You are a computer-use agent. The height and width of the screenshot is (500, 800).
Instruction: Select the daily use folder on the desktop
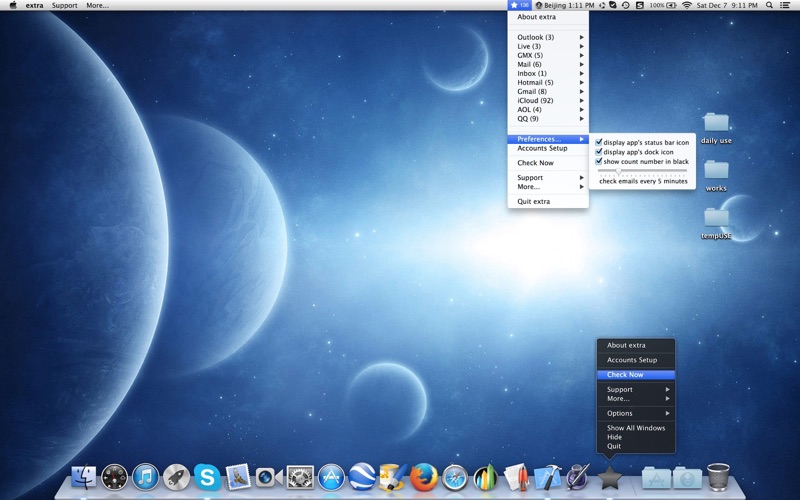click(716, 129)
